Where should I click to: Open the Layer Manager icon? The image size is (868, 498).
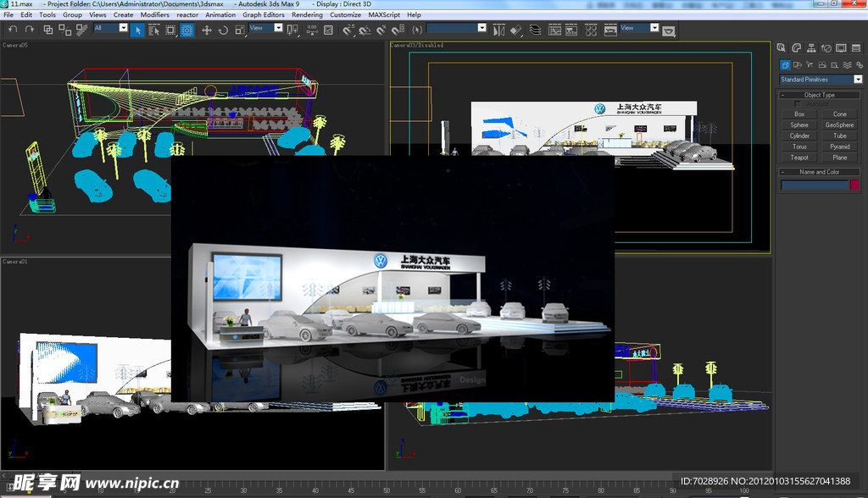[x=537, y=30]
